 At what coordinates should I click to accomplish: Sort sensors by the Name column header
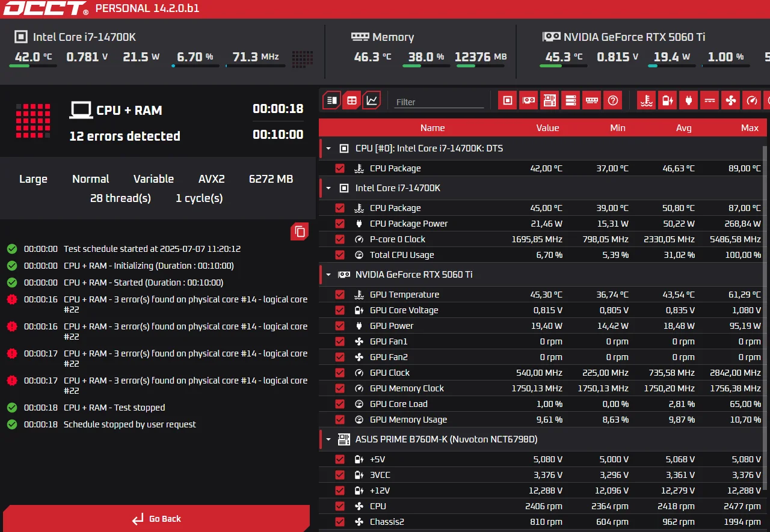pyautogui.click(x=433, y=127)
